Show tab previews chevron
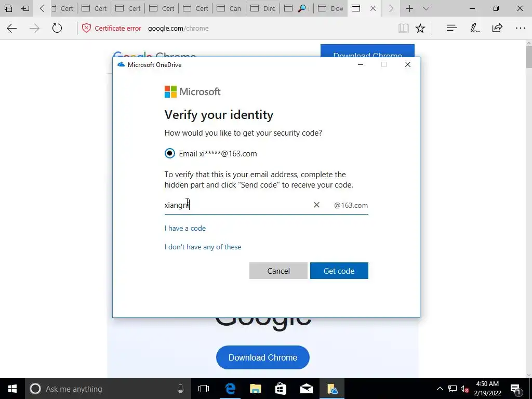 coord(426,8)
